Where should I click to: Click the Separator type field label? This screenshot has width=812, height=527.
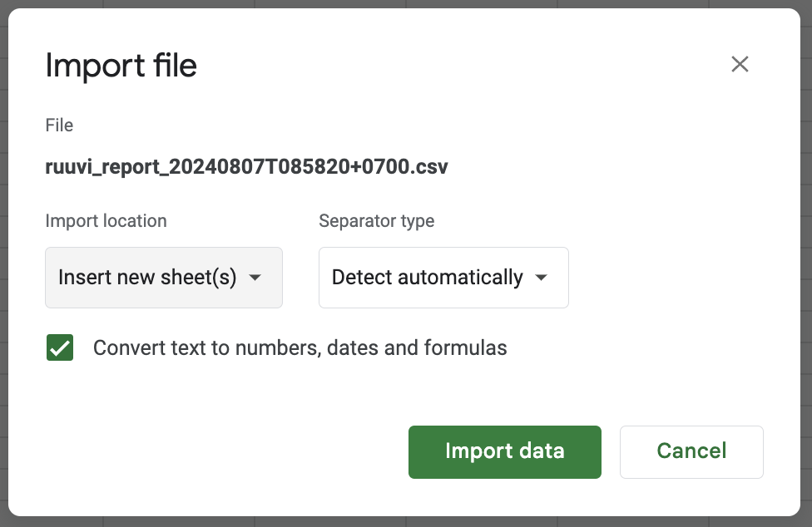tap(377, 221)
